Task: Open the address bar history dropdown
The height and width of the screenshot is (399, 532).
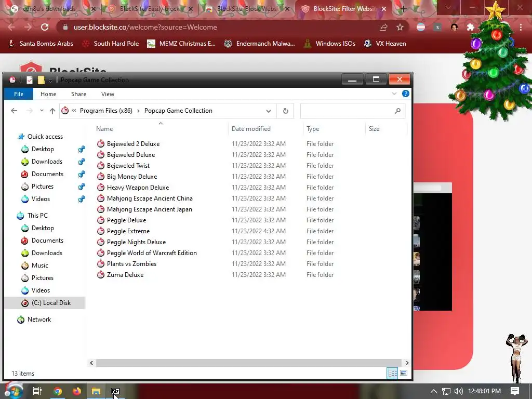Action: click(x=269, y=111)
